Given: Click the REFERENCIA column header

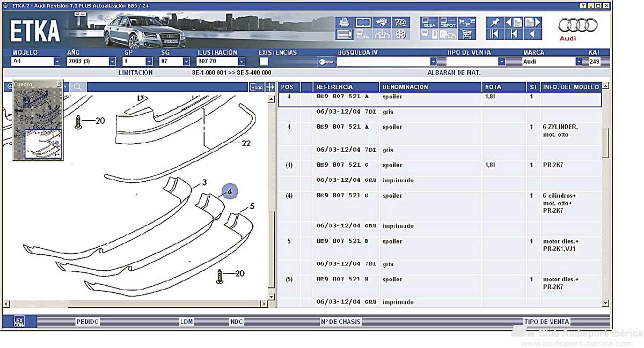Looking at the screenshot, I should (347, 87).
